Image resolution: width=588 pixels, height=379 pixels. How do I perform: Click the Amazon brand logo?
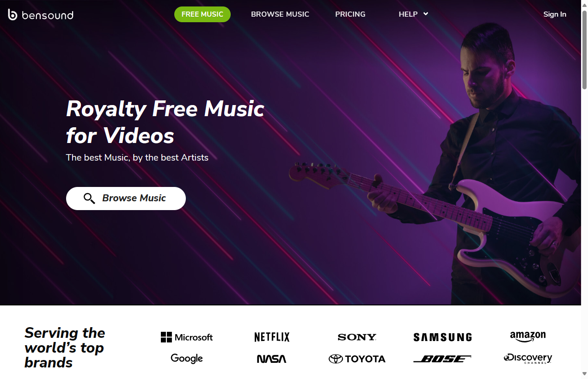click(528, 336)
